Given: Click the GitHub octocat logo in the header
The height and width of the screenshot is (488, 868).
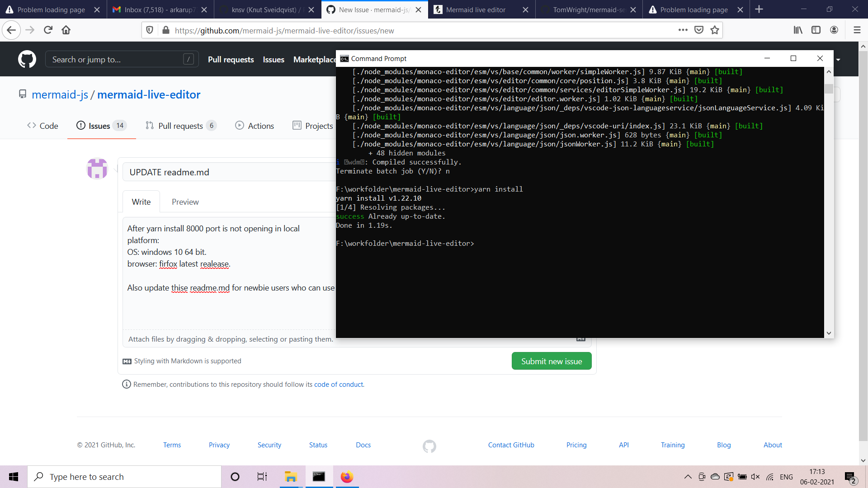Looking at the screenshot, I should (x=27, y=59).
